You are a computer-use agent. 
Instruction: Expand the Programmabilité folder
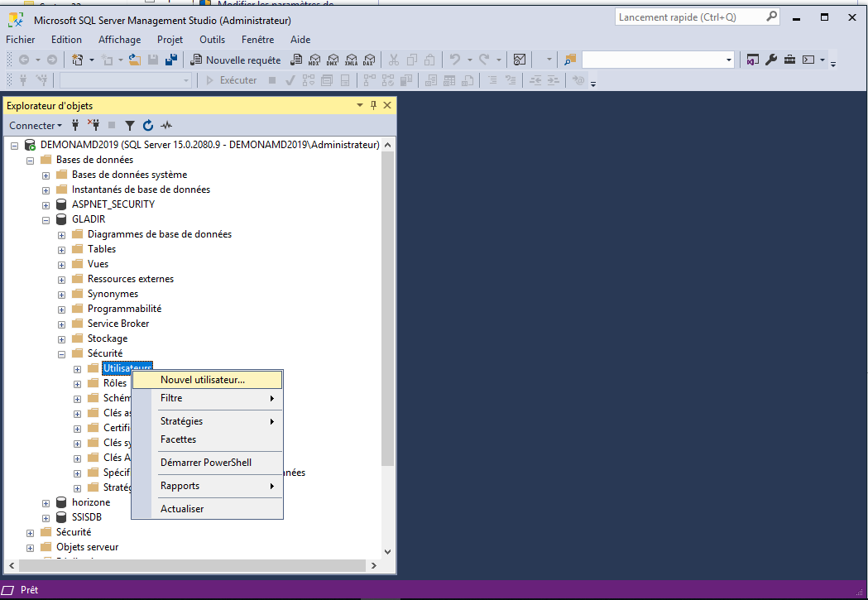coord(61,310)
